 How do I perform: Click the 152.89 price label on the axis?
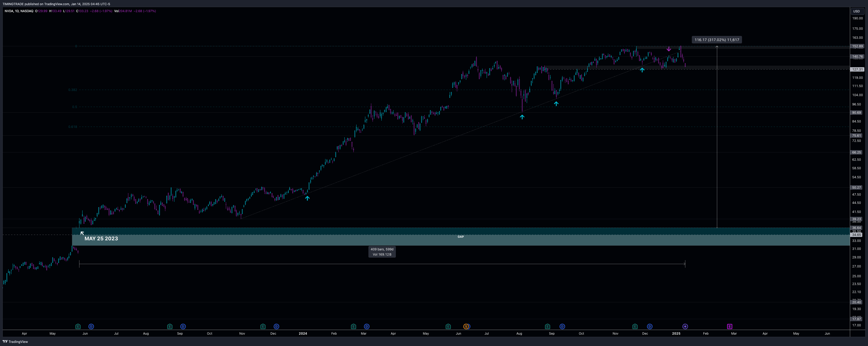click(x=857, y=47)
